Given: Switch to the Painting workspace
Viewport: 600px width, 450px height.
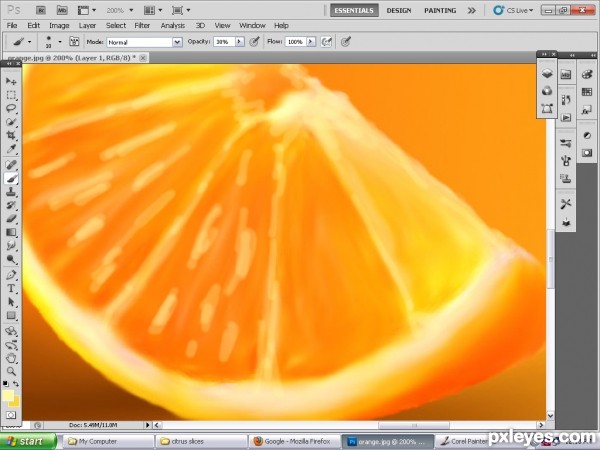Looking at the screenshot, I should 440,10.
